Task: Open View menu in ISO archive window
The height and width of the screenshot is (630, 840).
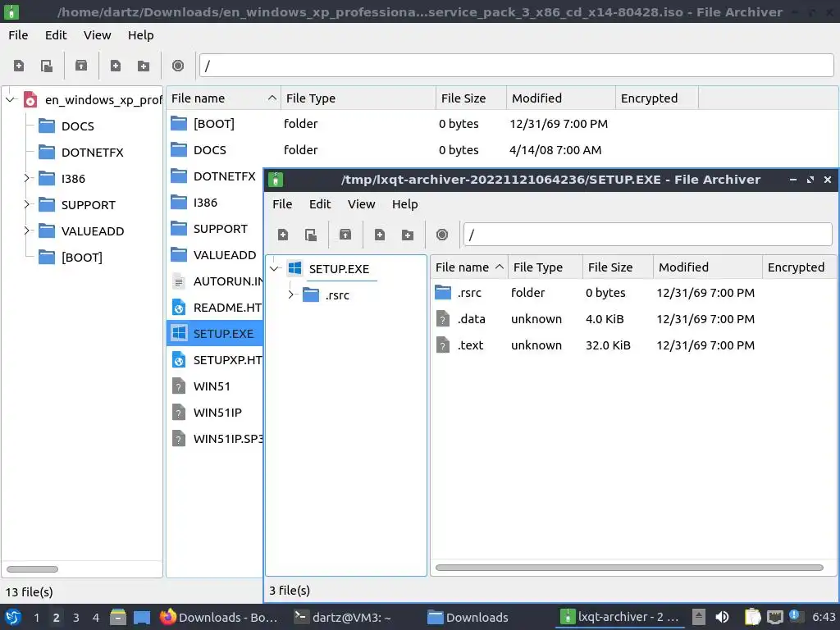Action: pyautogui.click(x=97, y=35)
